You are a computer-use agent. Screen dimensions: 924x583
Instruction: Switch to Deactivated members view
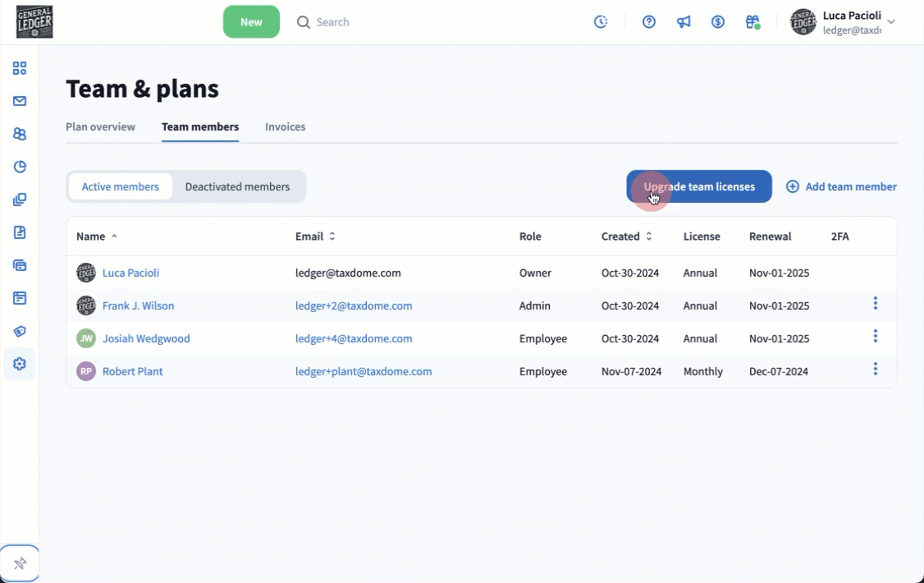237,186
